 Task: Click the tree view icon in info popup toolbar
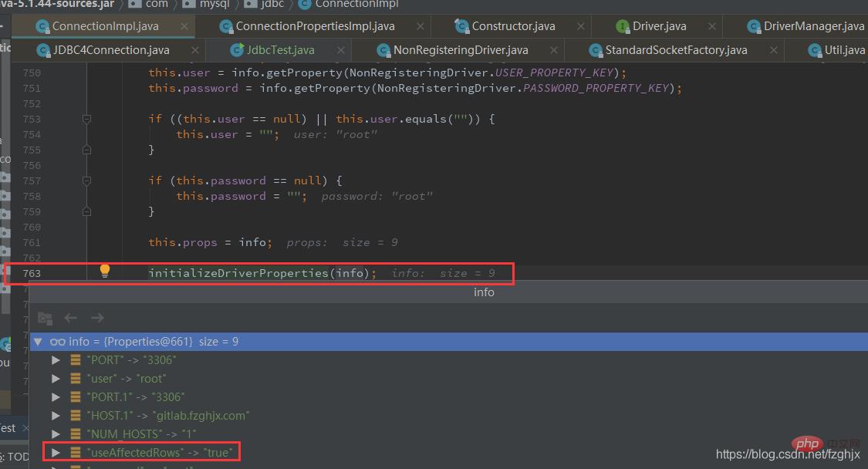pos(45,318)
